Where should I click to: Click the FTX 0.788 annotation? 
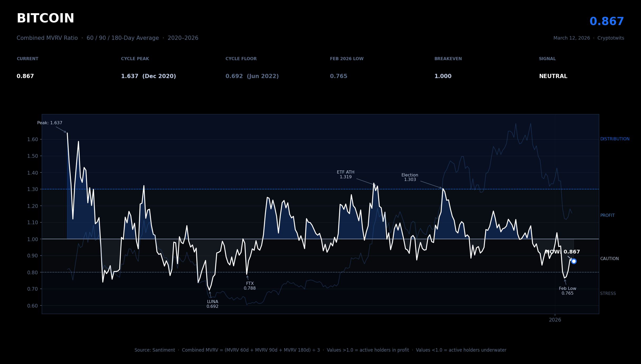(x=250, y=286)
